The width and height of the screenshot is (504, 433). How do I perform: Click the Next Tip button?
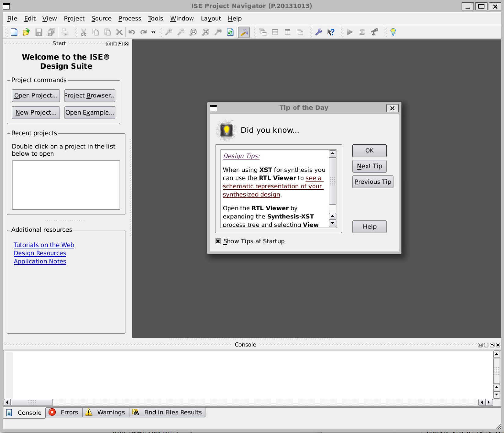pos(369,166)
